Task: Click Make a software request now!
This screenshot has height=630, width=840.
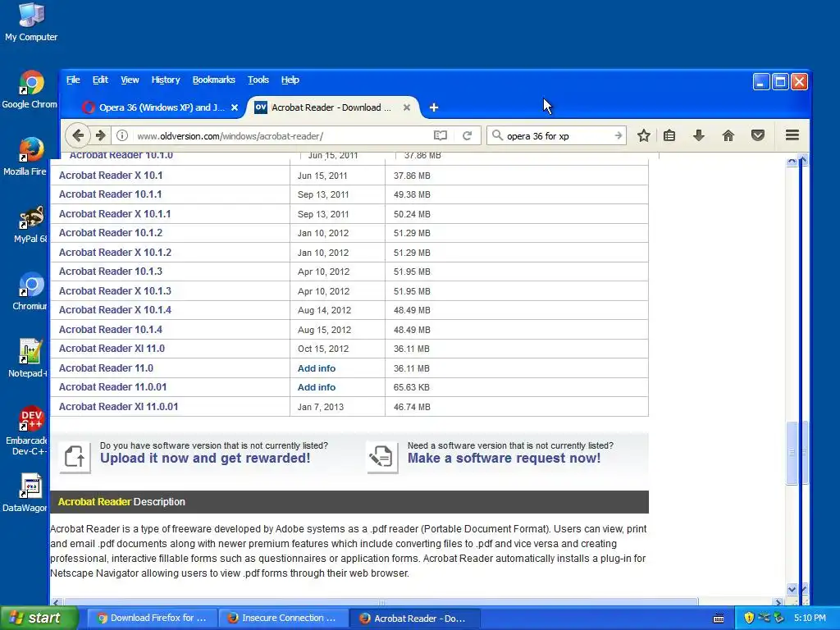Action: pyautogui.click(x=504, y=458)
